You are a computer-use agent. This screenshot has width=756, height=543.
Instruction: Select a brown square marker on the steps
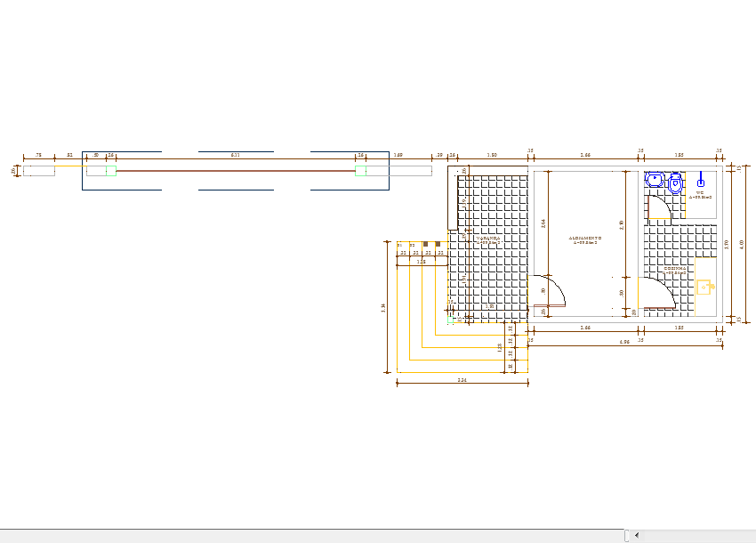425,244
